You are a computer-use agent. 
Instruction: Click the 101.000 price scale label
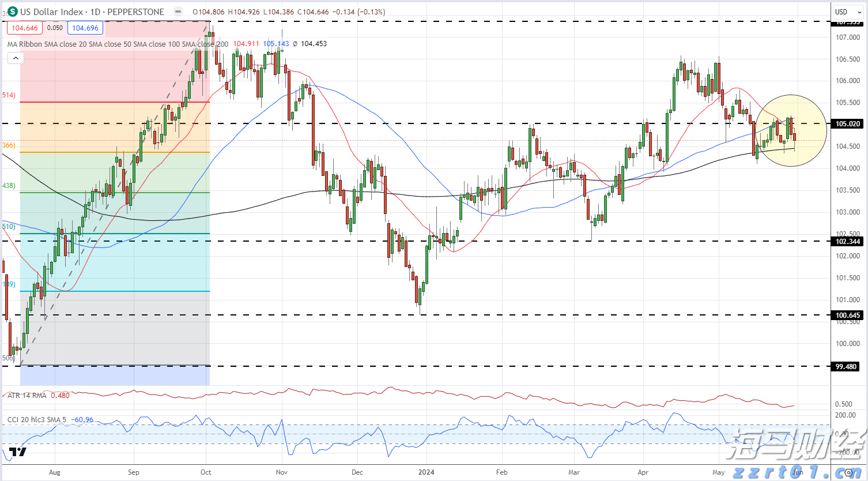tap(848, 300)
